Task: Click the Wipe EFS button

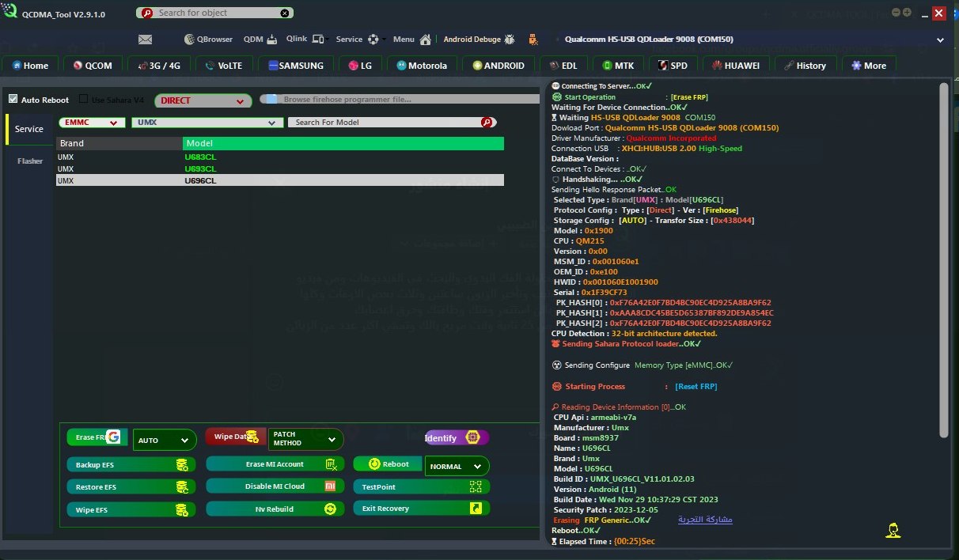Action: click(x=131, y=509)
